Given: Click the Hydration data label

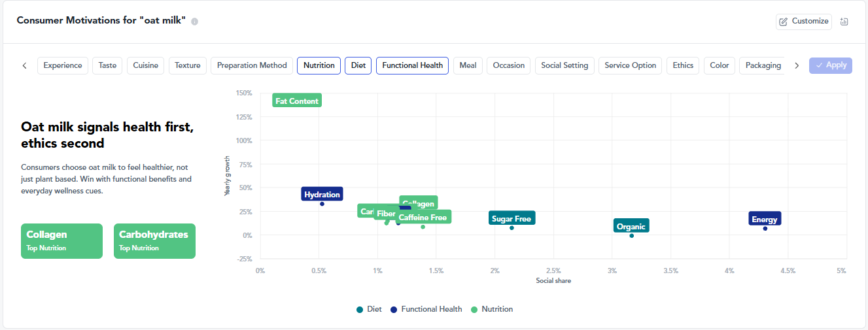Looking at the screenshot, I should (322, 194).
